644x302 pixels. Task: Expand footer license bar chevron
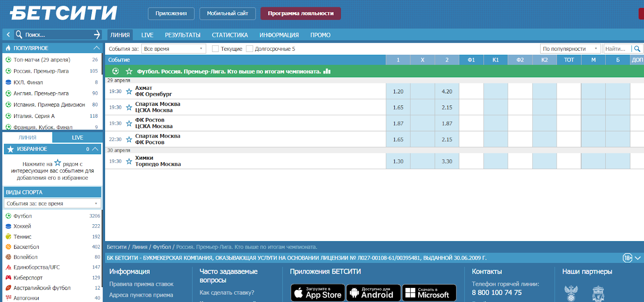pos(638,258)
